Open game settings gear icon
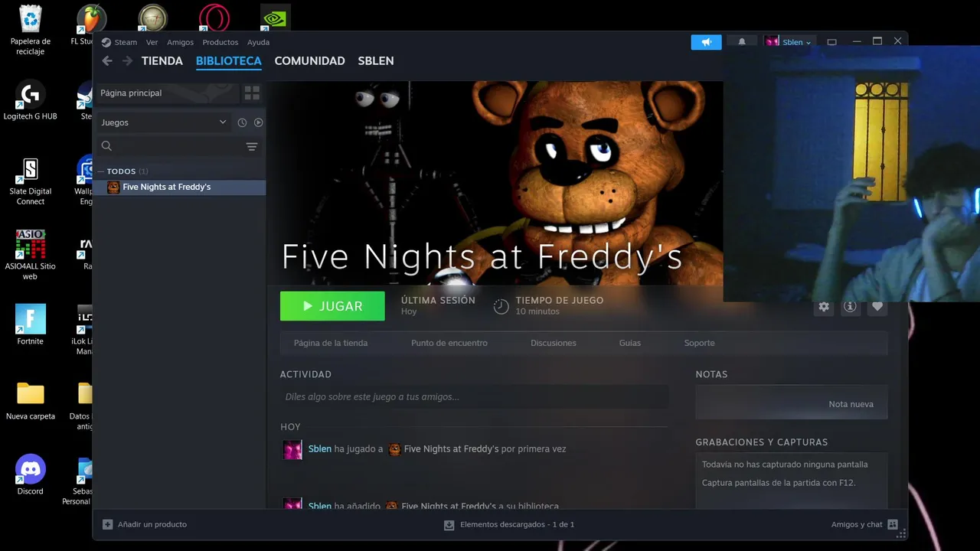 pyautogui.click(x=824, y=307)
